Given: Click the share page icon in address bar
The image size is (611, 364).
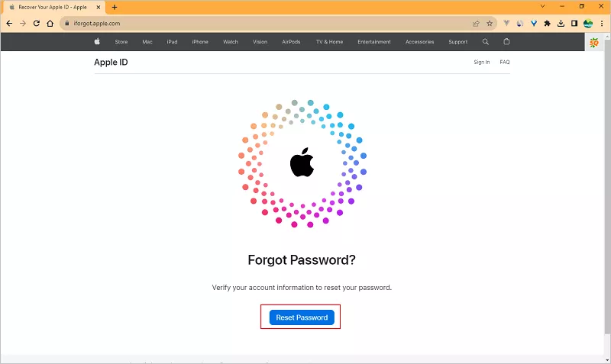Looking at the screenshot, I should (x=477, y=24).
